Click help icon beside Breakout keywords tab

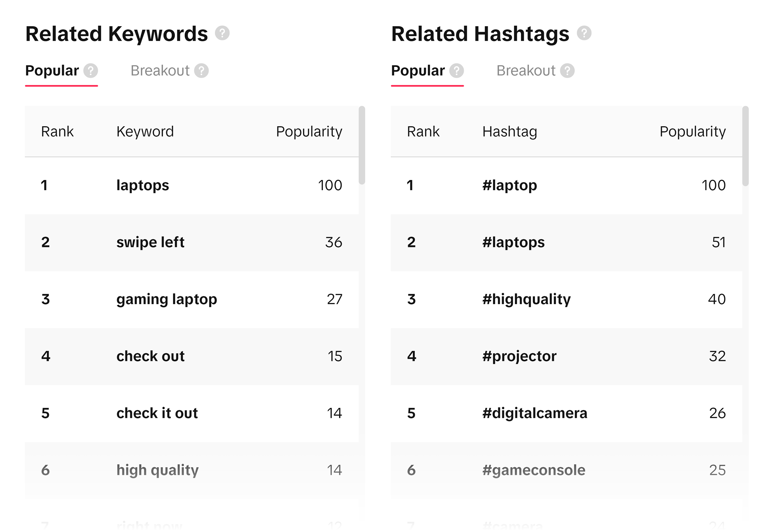202,70
